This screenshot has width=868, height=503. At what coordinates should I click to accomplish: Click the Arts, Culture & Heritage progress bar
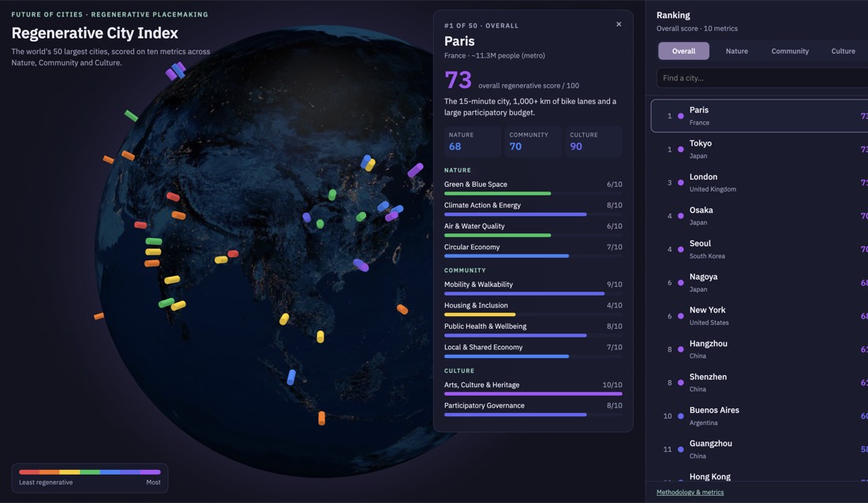coord(533,393)
